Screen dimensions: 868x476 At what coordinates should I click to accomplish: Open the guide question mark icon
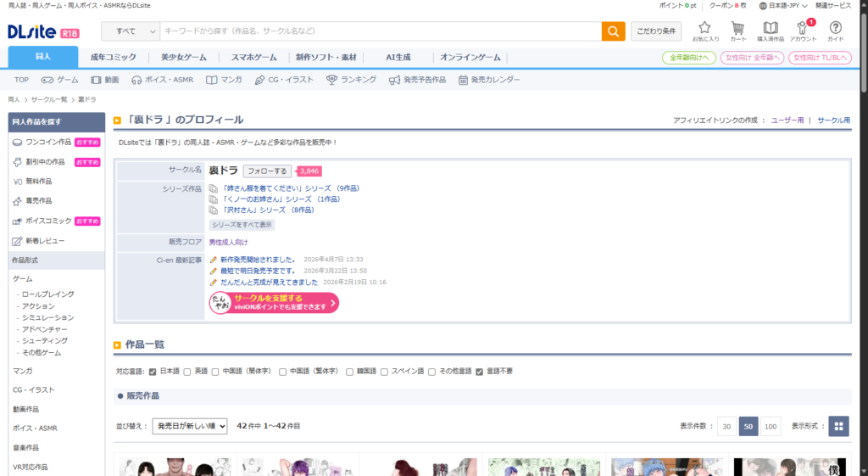[x=835, y=28]
